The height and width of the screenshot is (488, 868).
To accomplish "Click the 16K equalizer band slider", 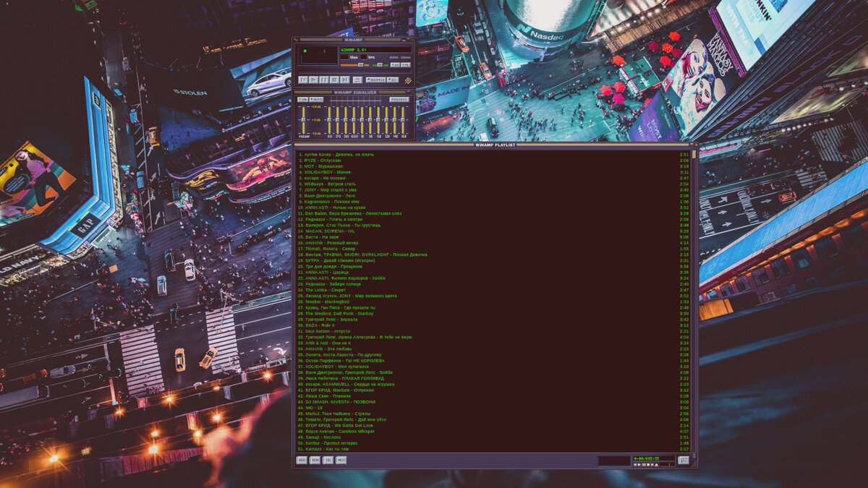I will (403, 120).
